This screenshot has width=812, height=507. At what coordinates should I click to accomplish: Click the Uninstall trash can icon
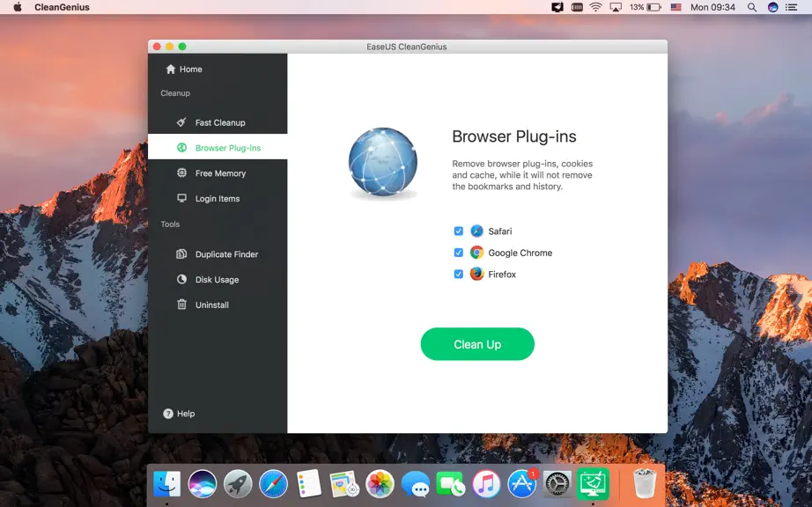[x=181, y=305]
